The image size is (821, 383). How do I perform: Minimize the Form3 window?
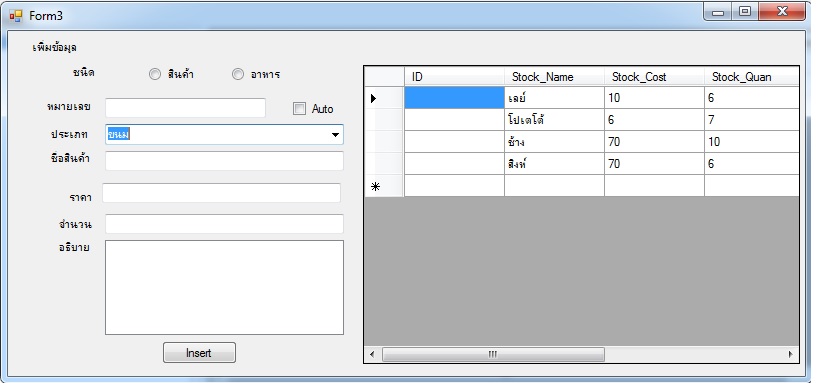(718, 12)
